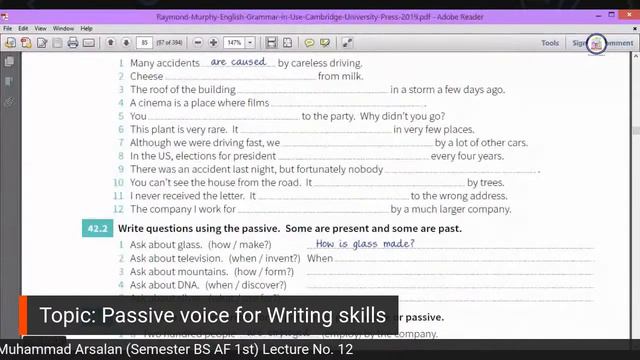Click the Save file icon

click(58, 42)
